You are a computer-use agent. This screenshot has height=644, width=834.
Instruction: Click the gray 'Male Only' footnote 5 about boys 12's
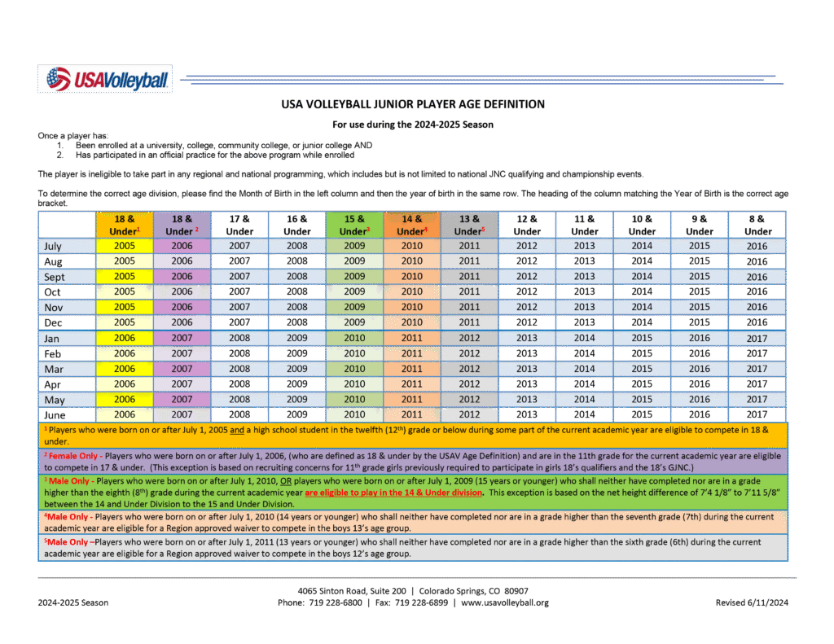pyautogui.click(x=413, y=548)
